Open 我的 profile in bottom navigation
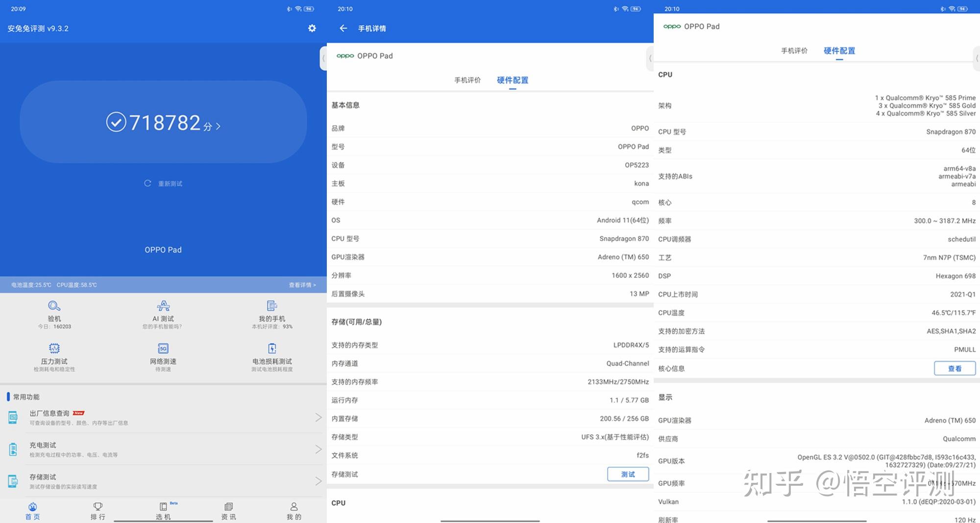This screenshot has height=523, width=980. point(294,511)
